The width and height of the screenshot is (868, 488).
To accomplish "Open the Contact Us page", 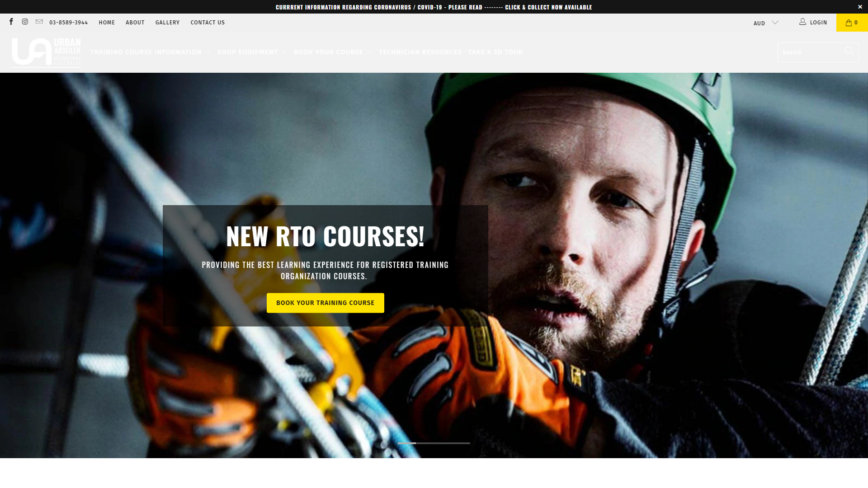I will [x=208, y=23].
